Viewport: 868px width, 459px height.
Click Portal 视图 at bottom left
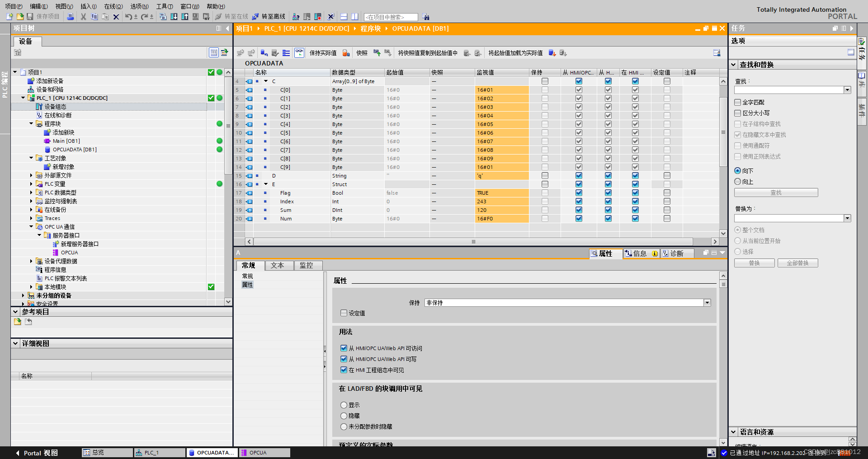[x=37, y=453]
